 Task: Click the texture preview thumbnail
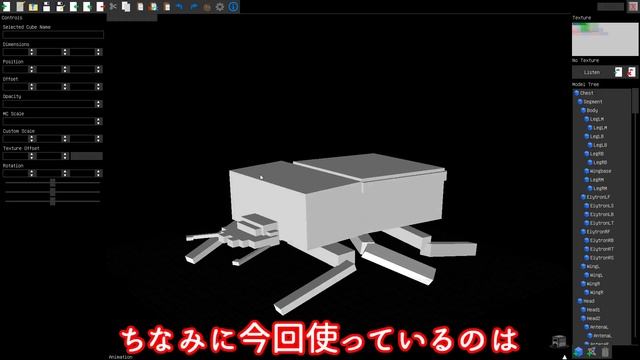(604, 39)
